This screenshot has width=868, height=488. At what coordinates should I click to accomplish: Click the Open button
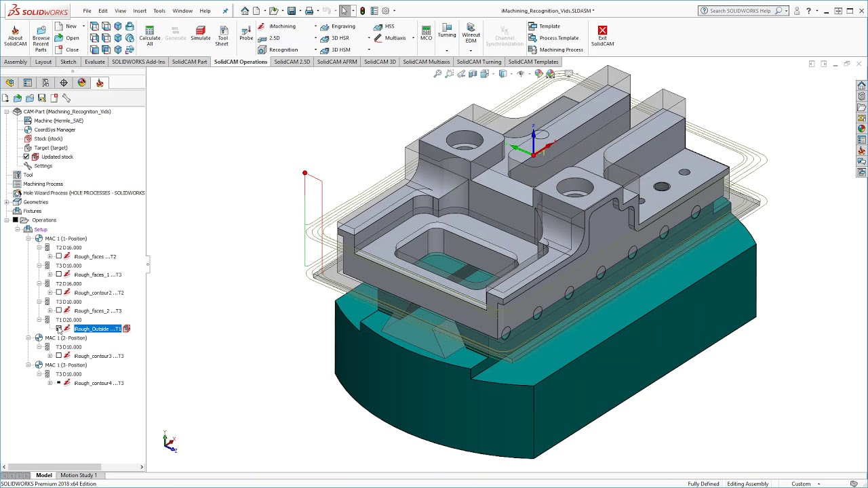(x=66, y=38)
